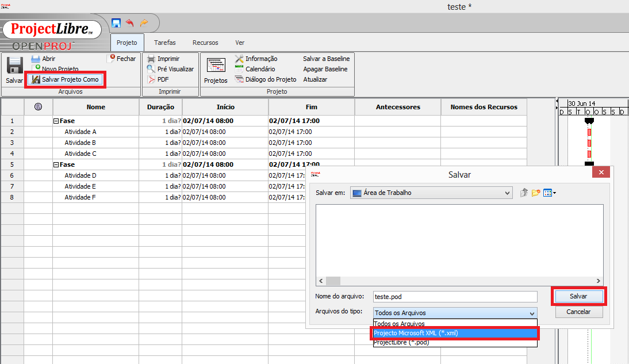Select Todos os Arquivos list option

pyautogui.click(x=455, y=324)
